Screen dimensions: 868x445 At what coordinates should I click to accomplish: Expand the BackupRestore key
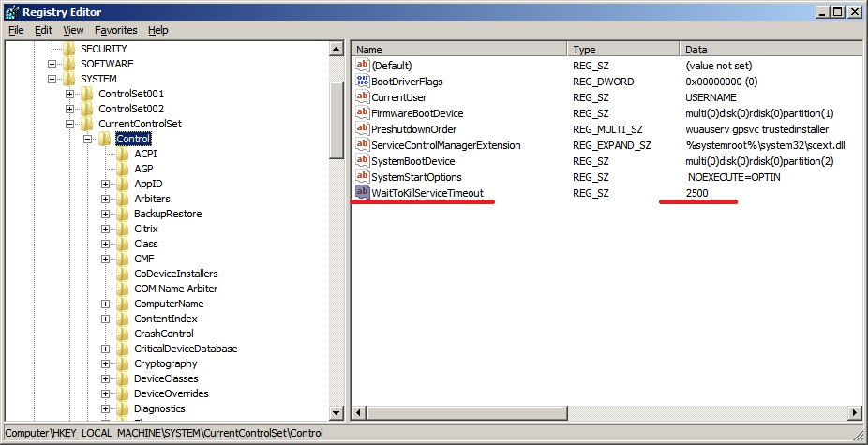click(x=105, y=214)
